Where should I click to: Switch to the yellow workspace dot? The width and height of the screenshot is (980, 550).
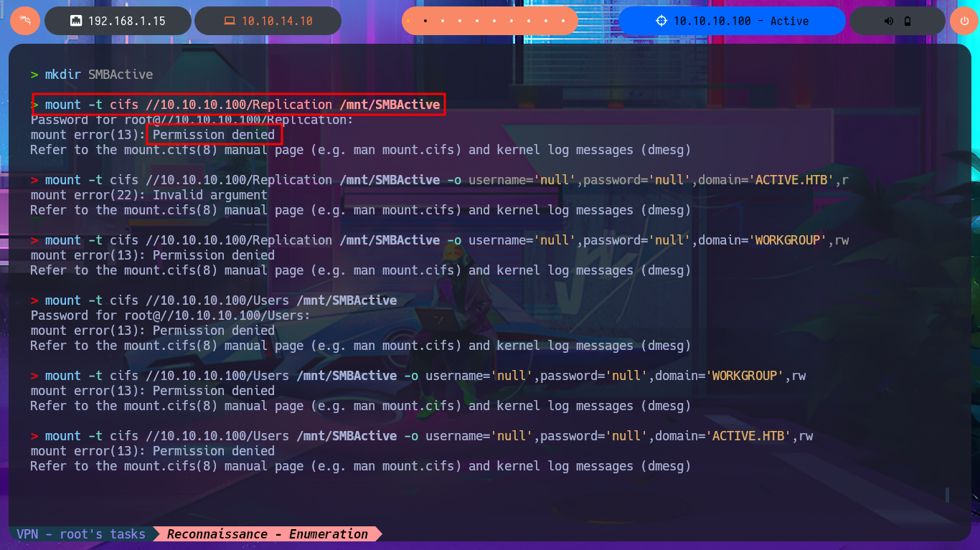pos(407,21)
